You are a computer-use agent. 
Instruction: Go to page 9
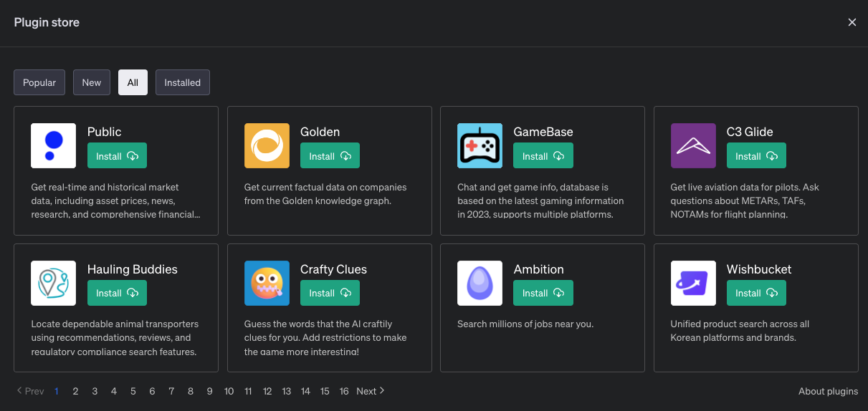tap(209, 391)
